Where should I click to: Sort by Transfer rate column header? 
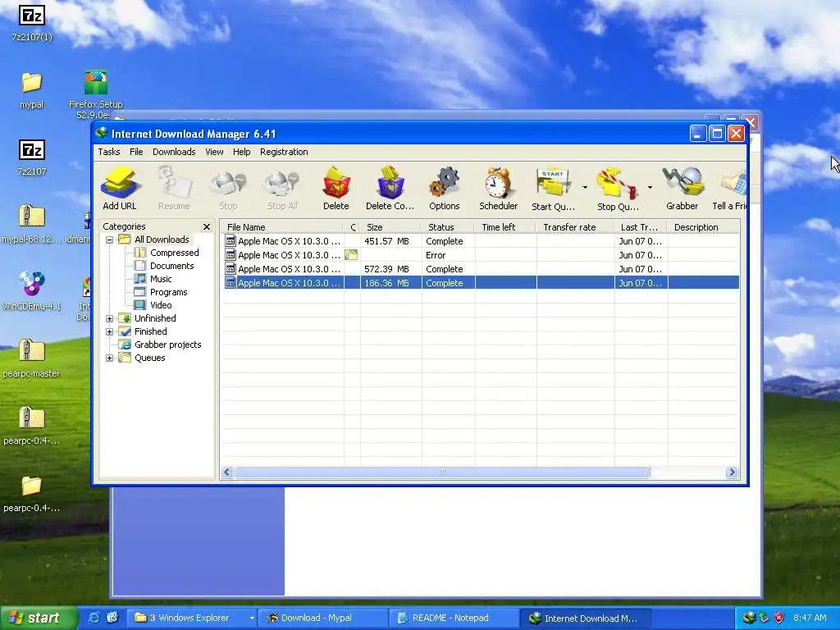coord(575,227)
